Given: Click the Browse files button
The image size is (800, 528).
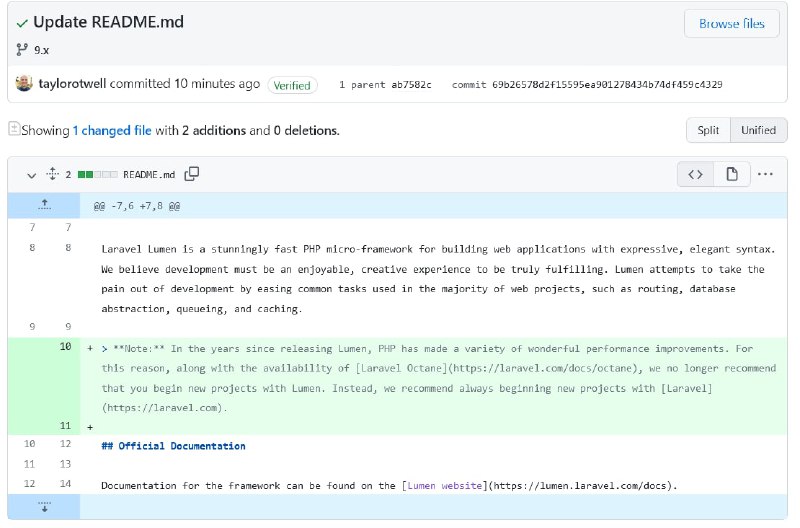Looking at the screenshot, I should (x=731, y=23).
